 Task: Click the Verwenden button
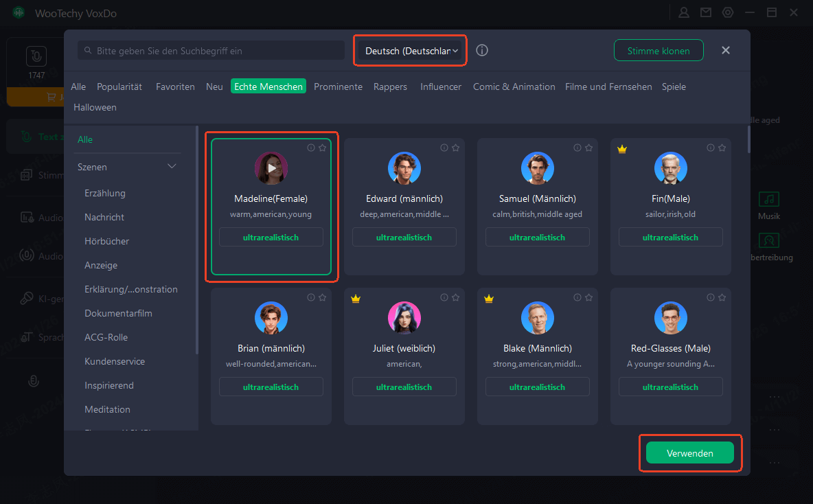point(689,453)
